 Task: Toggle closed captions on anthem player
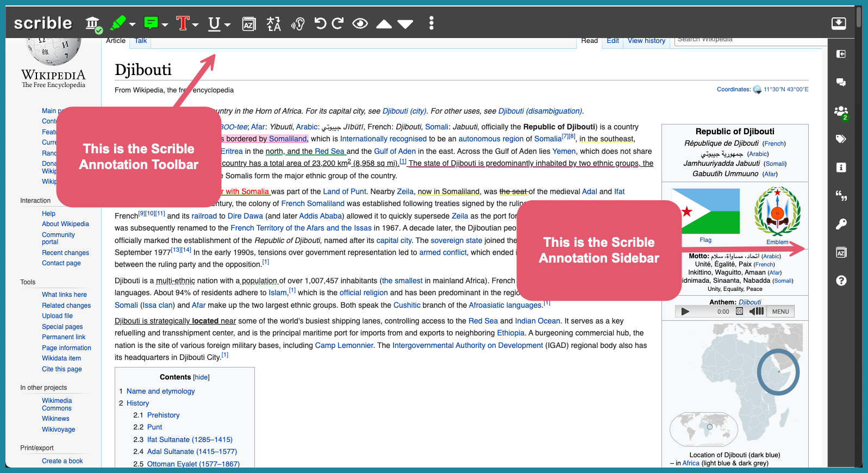(x=739, y=312)
